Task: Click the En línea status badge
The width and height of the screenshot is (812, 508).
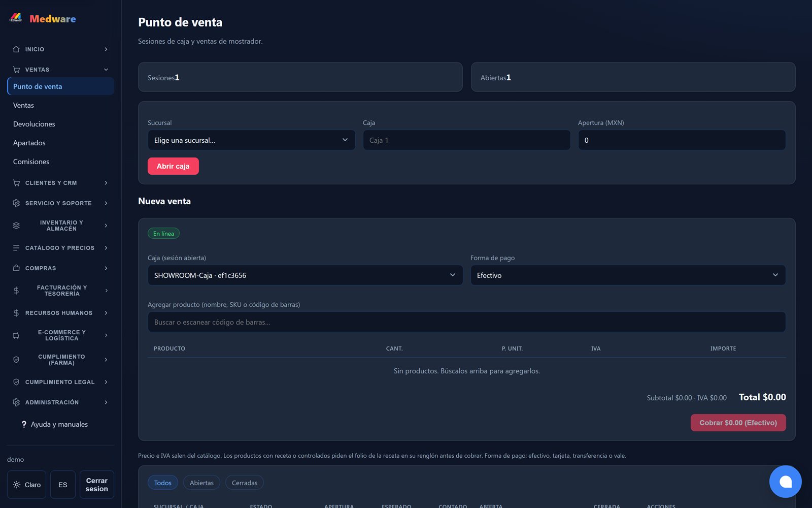Action: click(x=163, y=234)
